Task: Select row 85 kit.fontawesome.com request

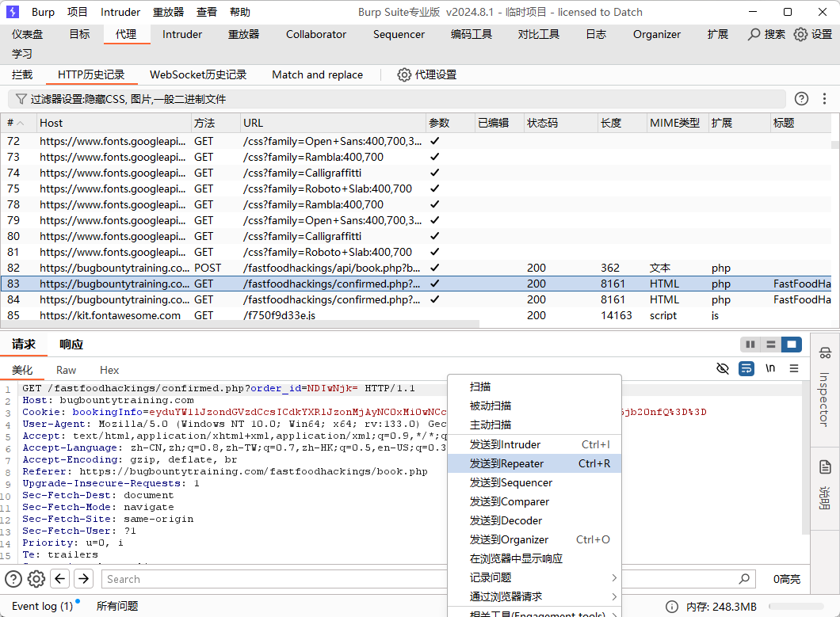Action: coord(416,315)
